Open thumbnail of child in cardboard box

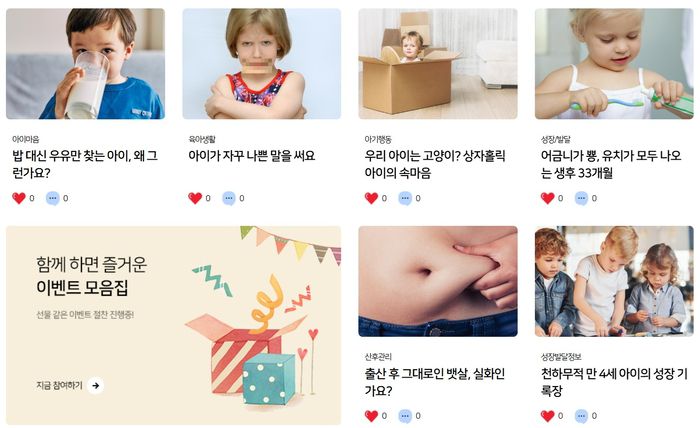coord(438,64)
